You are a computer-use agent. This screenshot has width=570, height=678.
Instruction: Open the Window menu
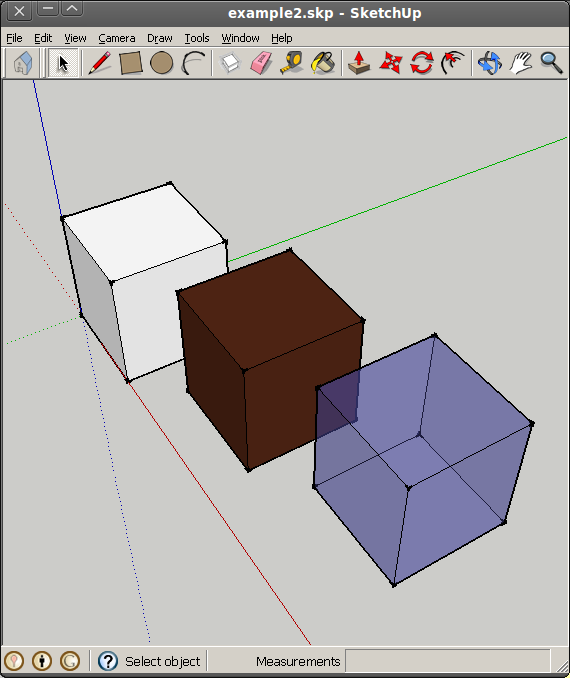(x=240, y=38)
